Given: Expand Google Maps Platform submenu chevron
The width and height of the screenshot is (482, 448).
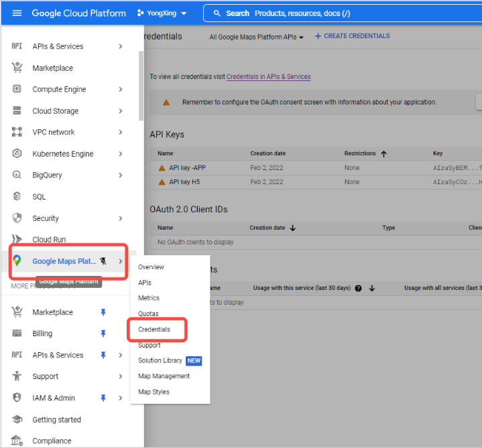Looking at the screenshot, I should [121, 261].
